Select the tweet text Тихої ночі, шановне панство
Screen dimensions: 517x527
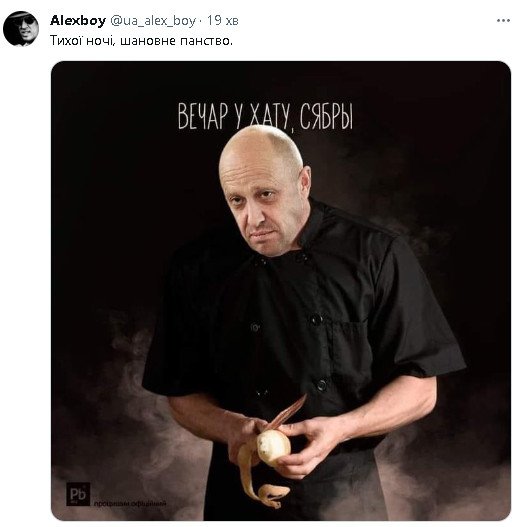pyautogui.click(x=141, y=41)
